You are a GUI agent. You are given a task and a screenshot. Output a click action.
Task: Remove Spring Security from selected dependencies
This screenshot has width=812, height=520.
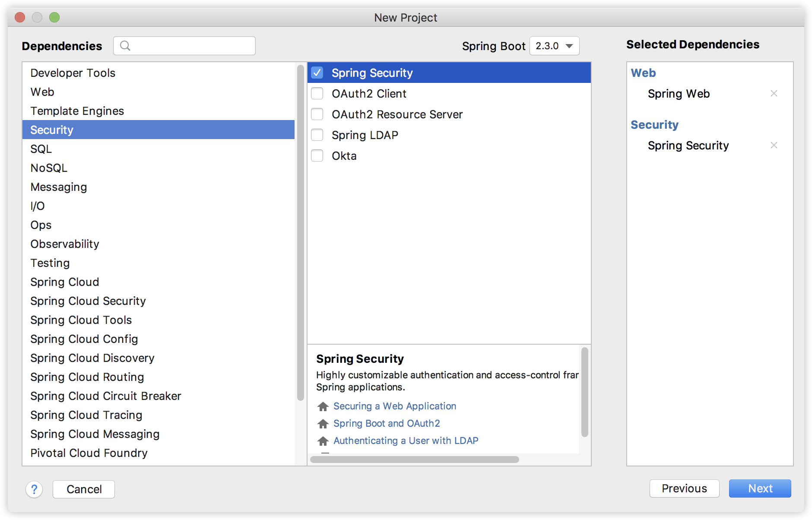[x=774, y=145]
